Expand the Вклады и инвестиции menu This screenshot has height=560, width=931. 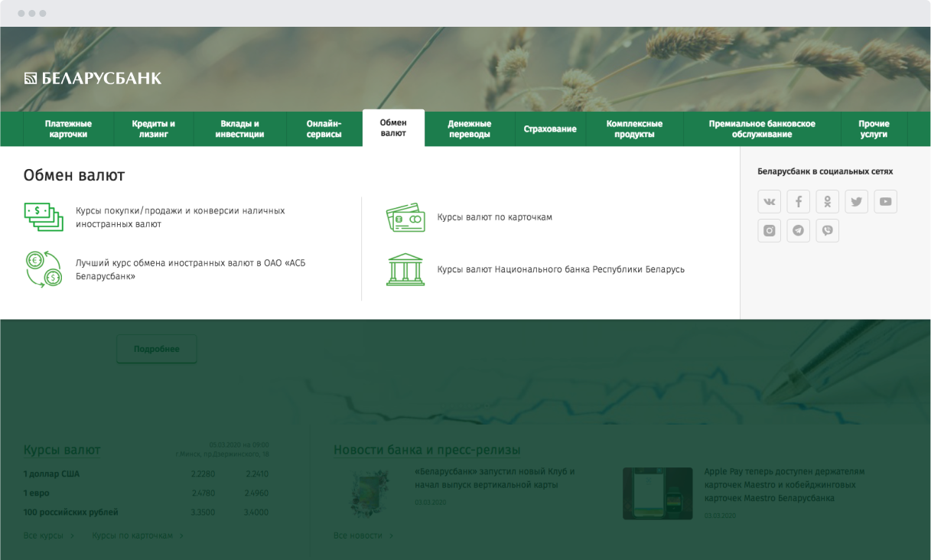pos(239,129)
